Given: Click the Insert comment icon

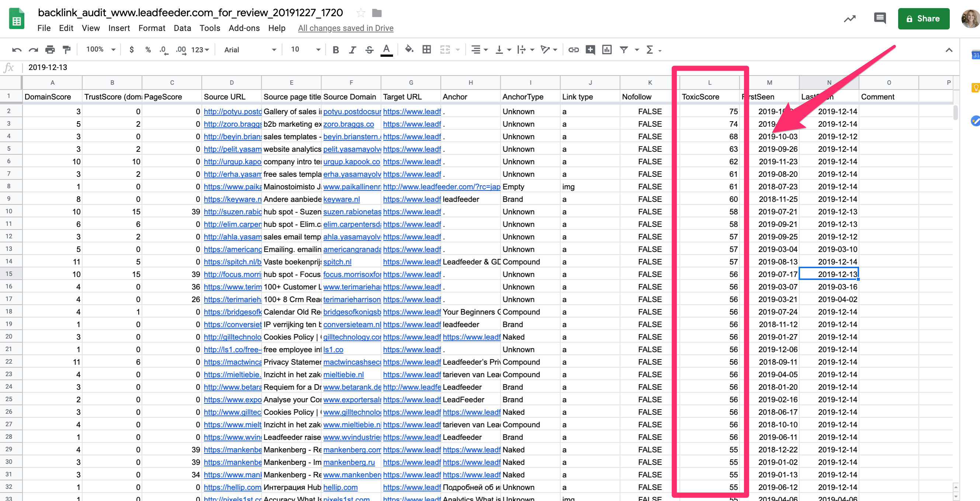Looking at the screenshot, I should pos(590,50).
